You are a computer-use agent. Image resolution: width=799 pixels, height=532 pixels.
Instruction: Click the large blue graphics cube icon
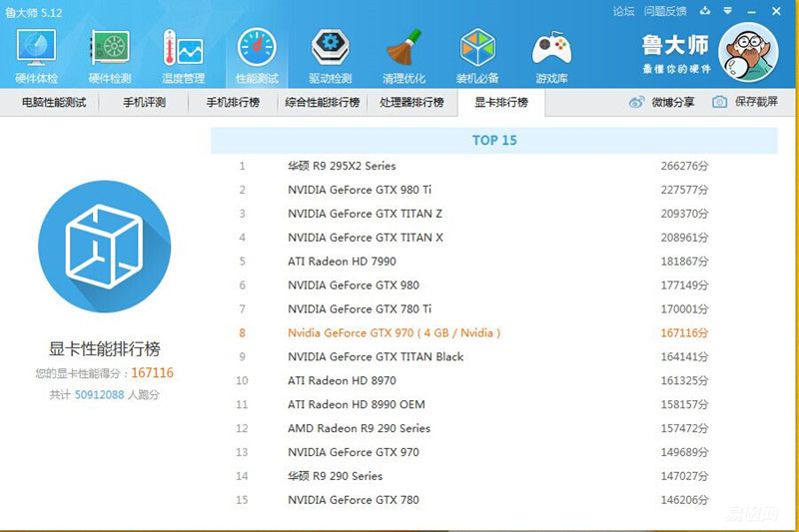[x=105, y=247]
